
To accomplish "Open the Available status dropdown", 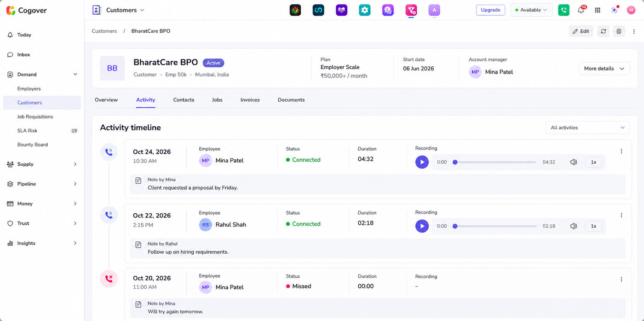I will (531, 10).
